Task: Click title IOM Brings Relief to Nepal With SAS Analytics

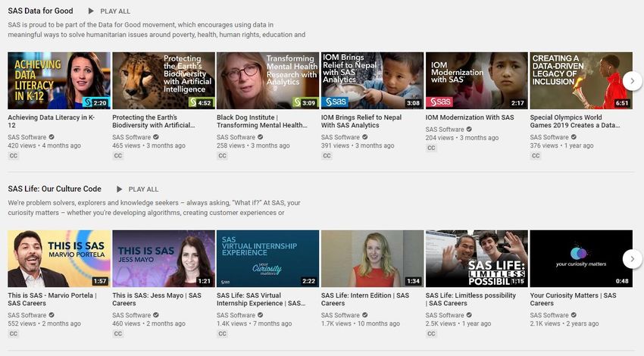Action: tap(361, 121)
